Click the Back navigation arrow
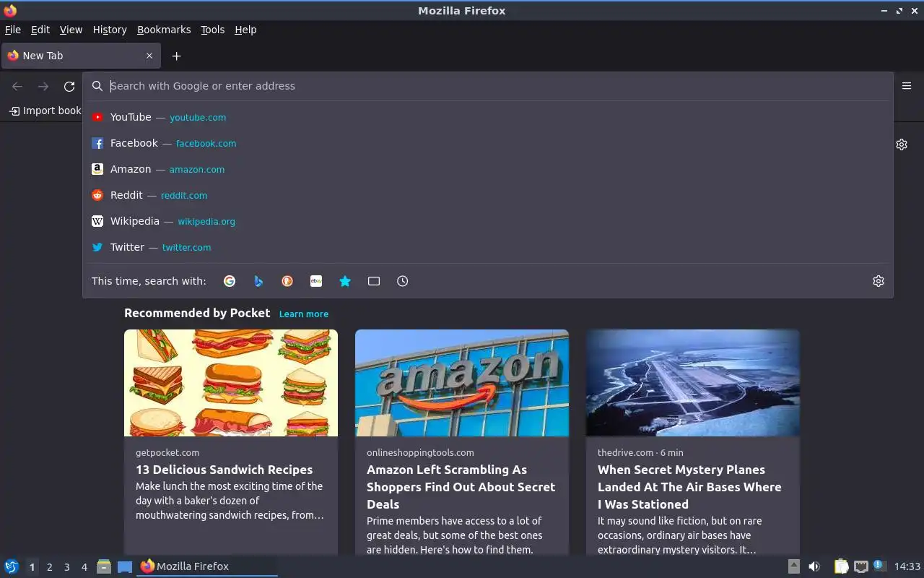924x578 pixels. point(17,87)
